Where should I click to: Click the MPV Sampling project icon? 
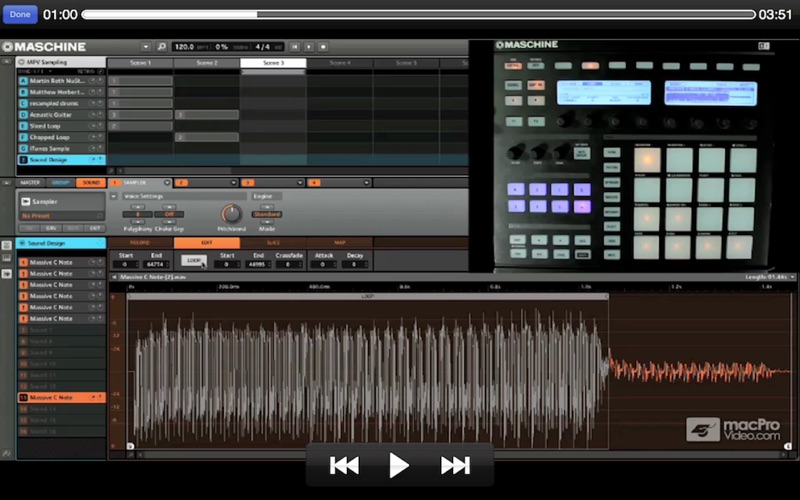click(21, 62)
